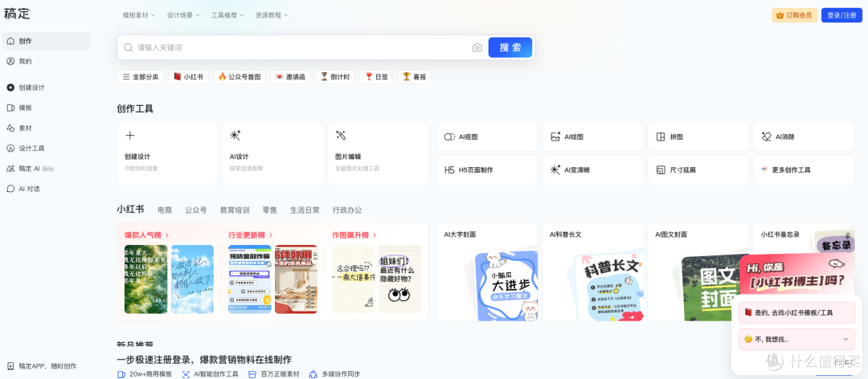Image resolution: width=868 pixels, height=379 pixels.
Task: Open 作图飙升榜 ranking arrow
Action: (375, 235)
